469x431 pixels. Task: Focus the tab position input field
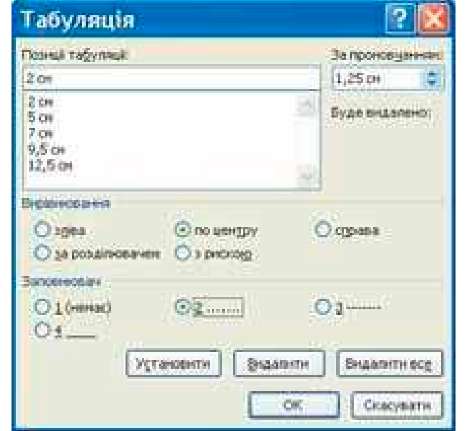click(172, 78)
